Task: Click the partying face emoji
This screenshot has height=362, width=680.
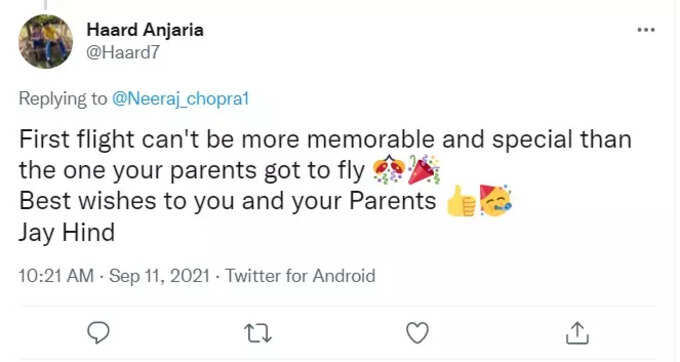Action: click(495, 200)
